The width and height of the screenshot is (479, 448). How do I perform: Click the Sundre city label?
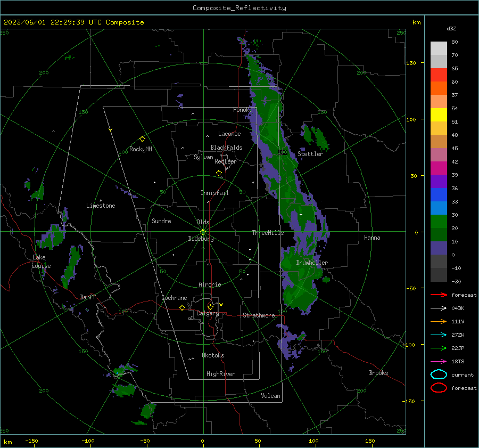[x=161, y=221]
